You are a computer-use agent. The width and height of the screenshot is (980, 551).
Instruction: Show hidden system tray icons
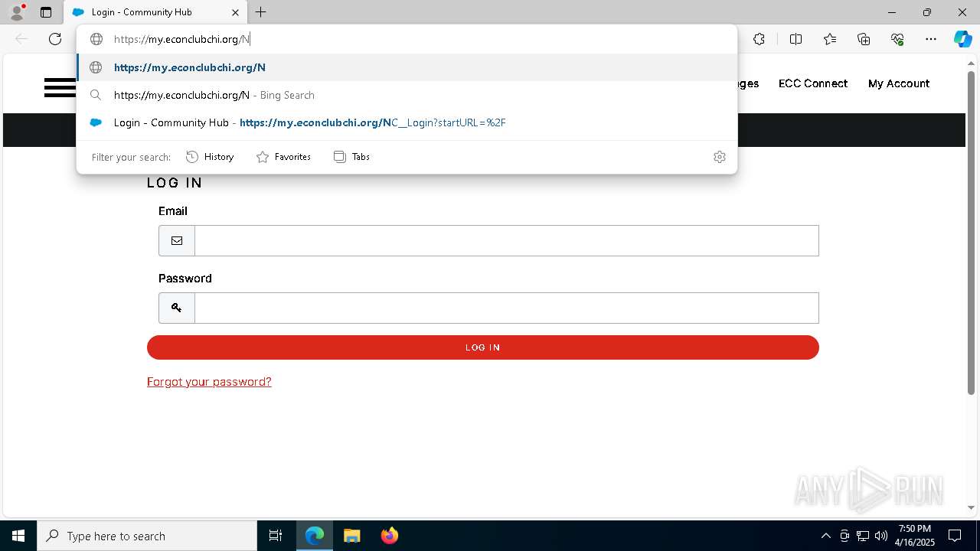825,536
